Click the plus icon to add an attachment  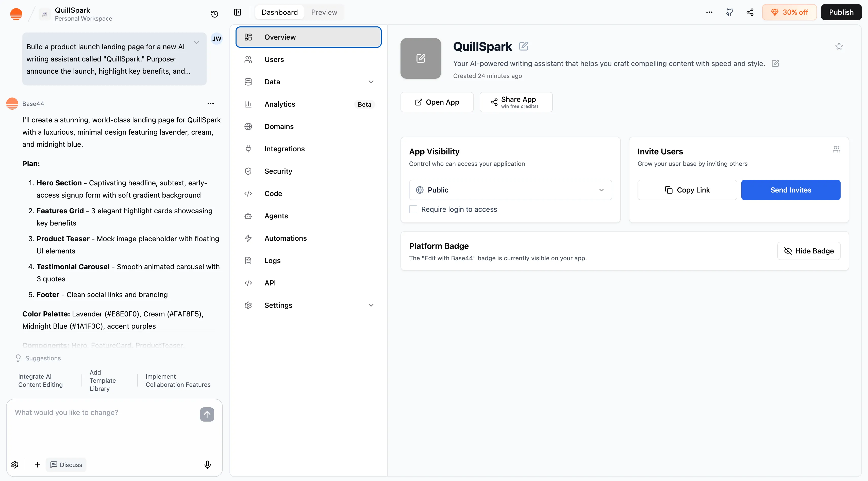pos(37,464)
